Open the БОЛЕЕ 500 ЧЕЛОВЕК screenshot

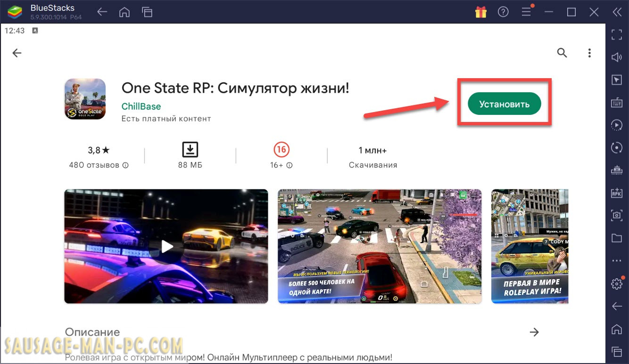[x=380, y=246]
